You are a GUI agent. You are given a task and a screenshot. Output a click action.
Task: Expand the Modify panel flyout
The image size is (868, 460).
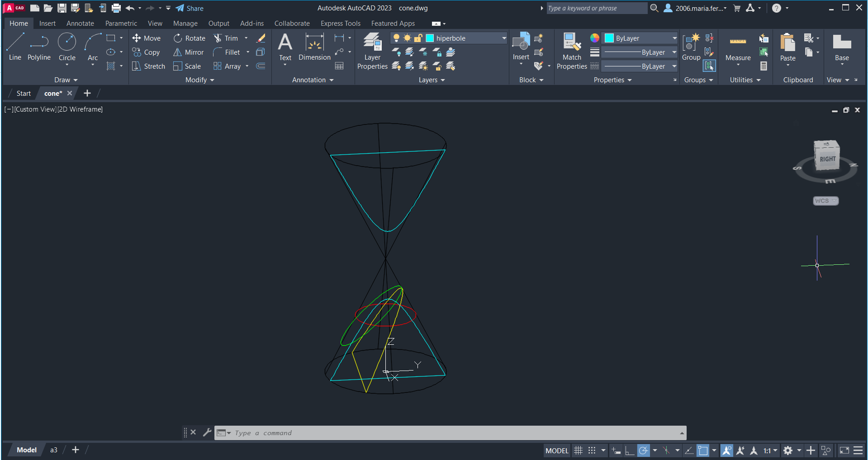pos(199,80)
